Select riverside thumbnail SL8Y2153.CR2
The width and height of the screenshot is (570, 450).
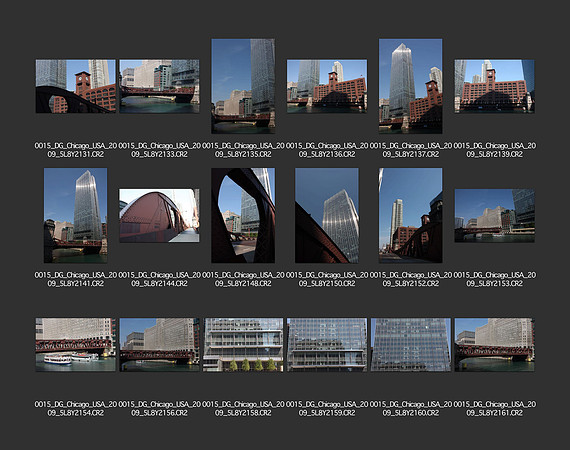point(494,216)
